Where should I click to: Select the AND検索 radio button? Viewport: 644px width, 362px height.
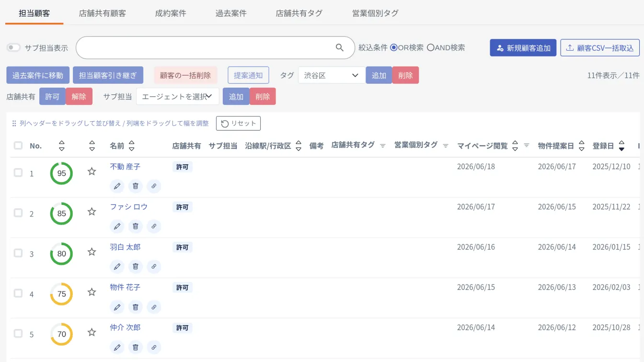pyautogui.click(x=430, y=47)
